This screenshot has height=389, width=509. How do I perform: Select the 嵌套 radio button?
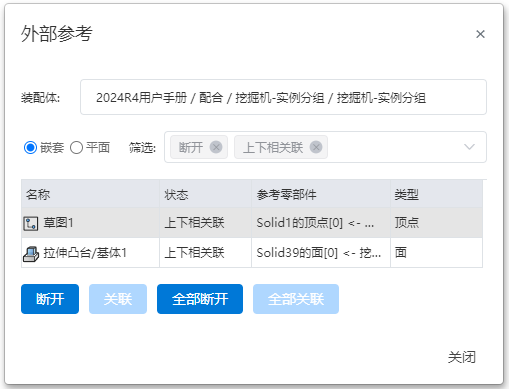[x=30, y=147]
